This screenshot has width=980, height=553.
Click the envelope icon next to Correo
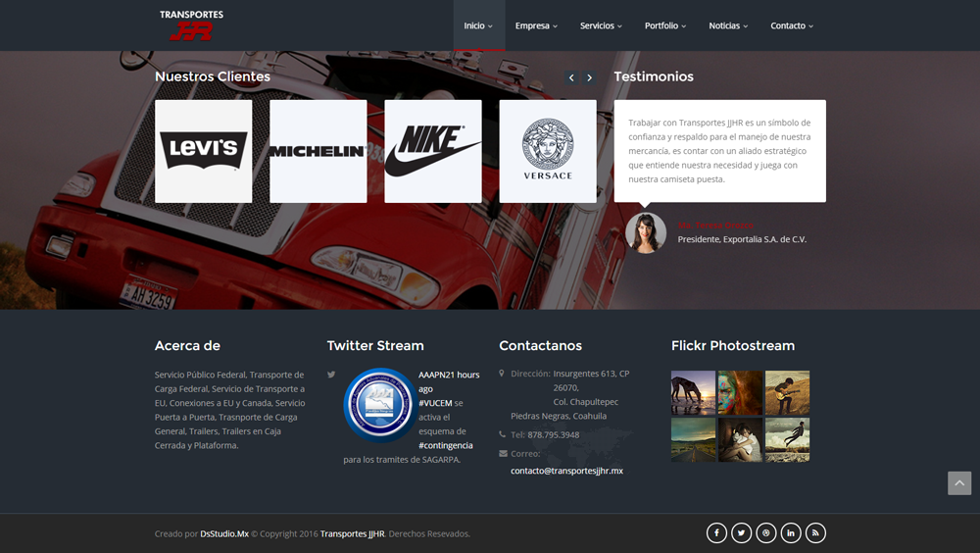(x=503, y=454)
